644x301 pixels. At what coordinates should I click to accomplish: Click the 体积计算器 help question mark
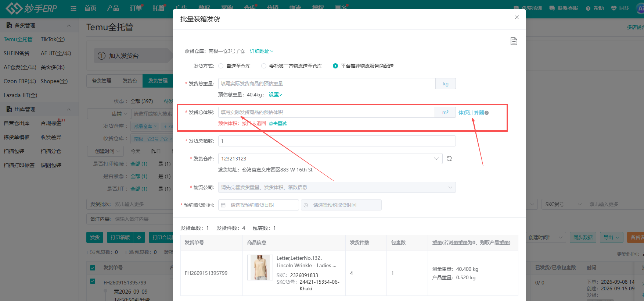pyautogui.click(x=487, y=113)
